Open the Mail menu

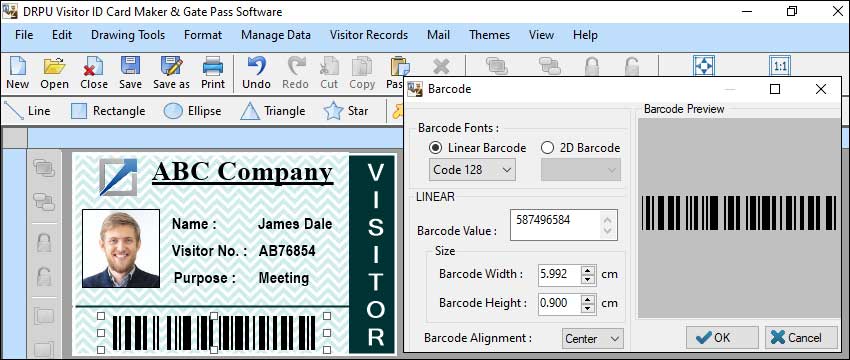(439, 35)
